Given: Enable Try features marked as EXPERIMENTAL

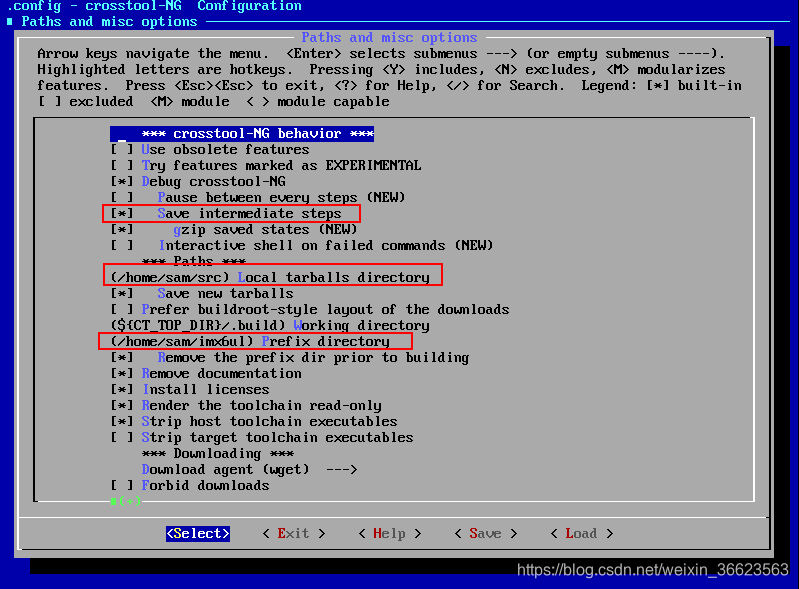Looking at the screenshot, I should [265, 165].
